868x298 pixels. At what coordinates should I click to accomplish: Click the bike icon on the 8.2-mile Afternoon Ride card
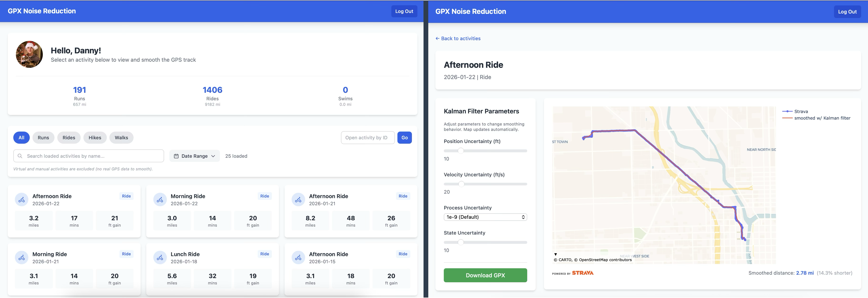point(298,199)
